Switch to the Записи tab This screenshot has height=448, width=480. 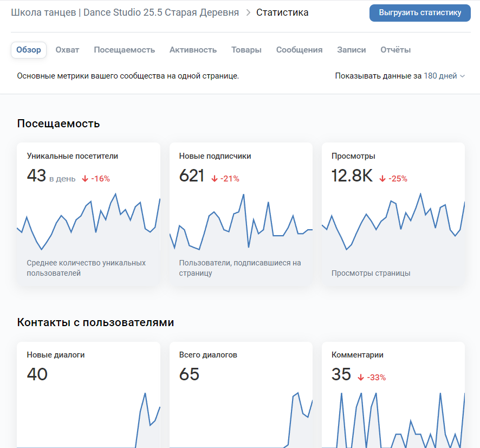tap(351, 50)
